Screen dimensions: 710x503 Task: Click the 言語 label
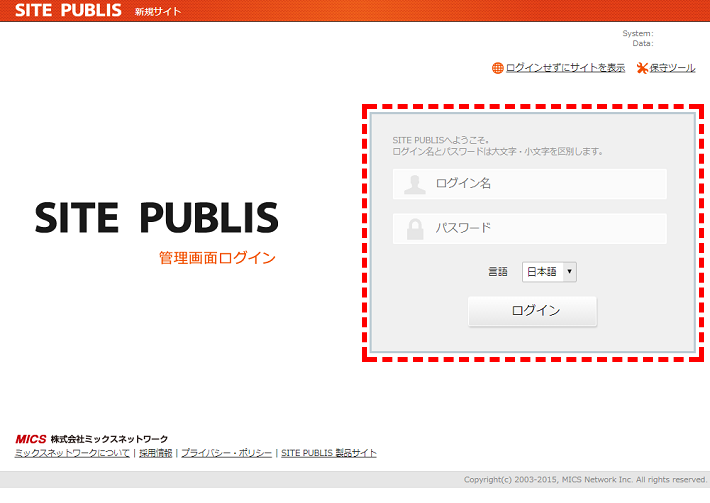498,272
